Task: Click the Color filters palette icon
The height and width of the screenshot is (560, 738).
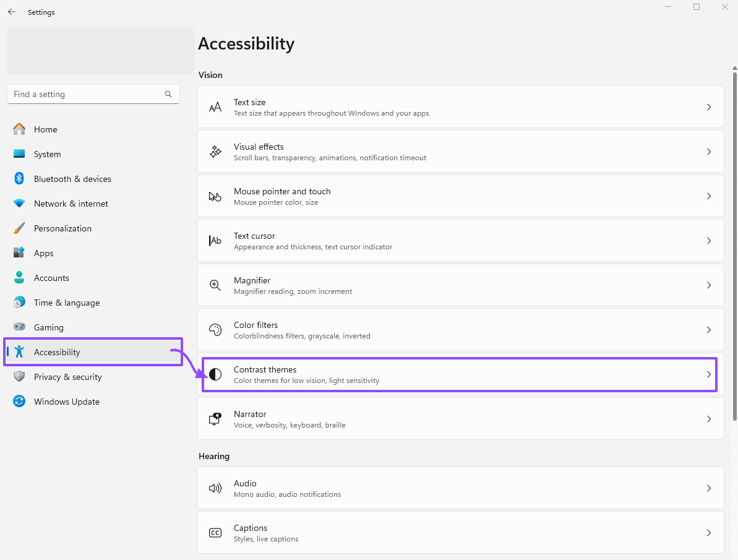Action: coord(215,330)
